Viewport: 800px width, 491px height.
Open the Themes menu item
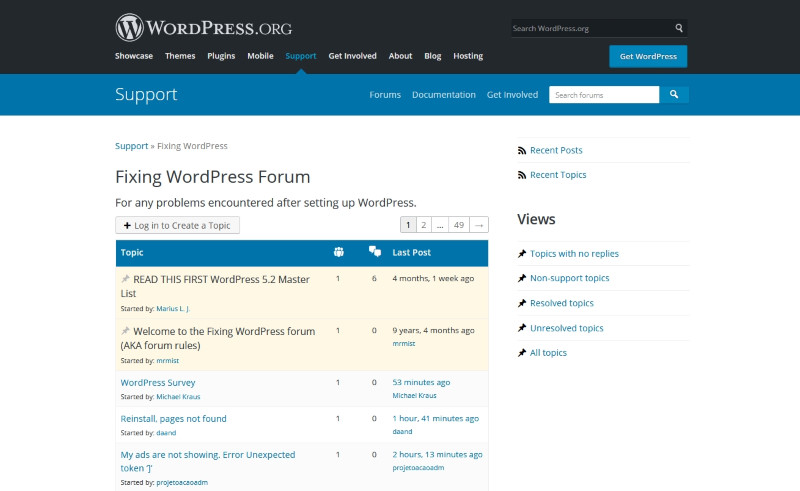180,56
